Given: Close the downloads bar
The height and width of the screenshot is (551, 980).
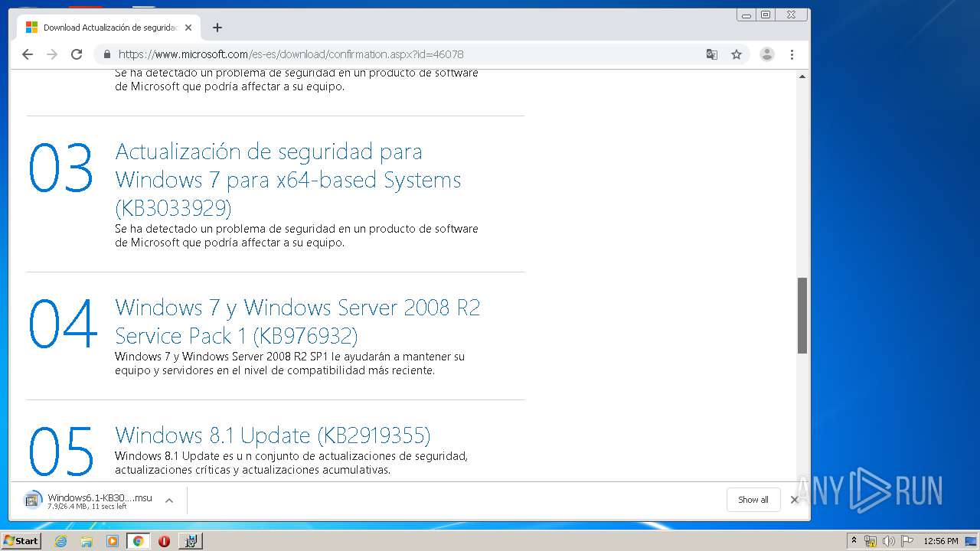Looking at the screenshot, I should (x=795, y=500).
